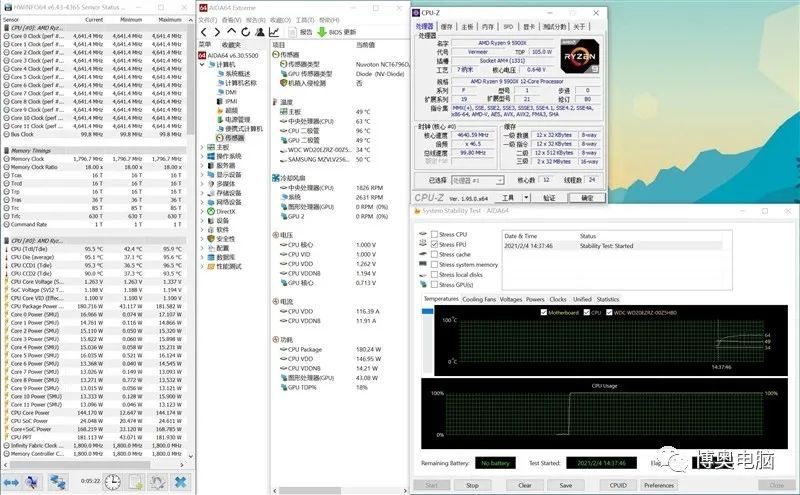Viewport: 800px width, 495px height.
Task: Expand the 服务器 tree node
Action: 202,165
